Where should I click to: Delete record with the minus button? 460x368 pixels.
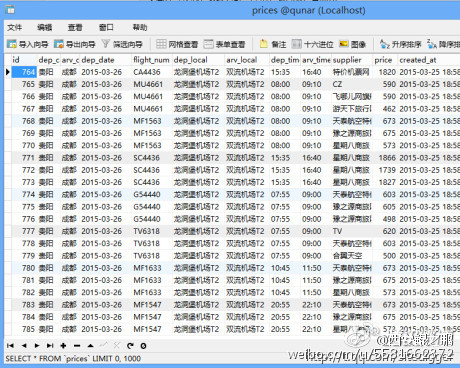click(x=77, y=346)
